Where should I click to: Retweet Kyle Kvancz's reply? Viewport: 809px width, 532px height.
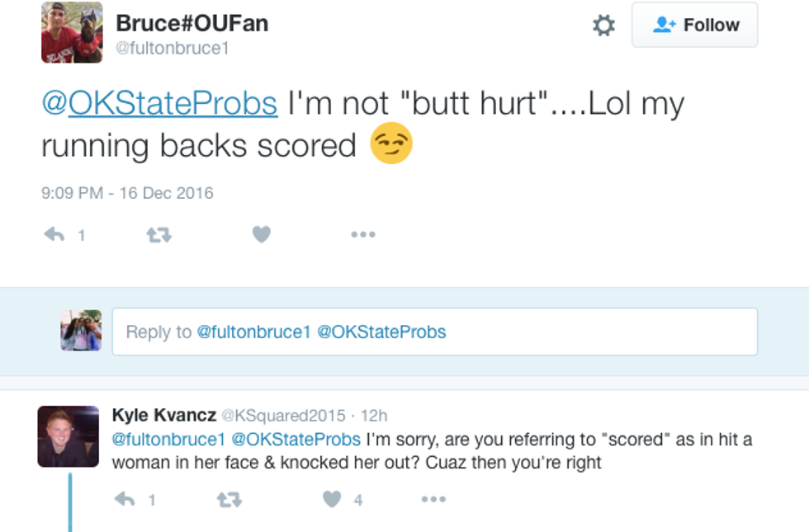pyautogui.click(x=227, y=499)
